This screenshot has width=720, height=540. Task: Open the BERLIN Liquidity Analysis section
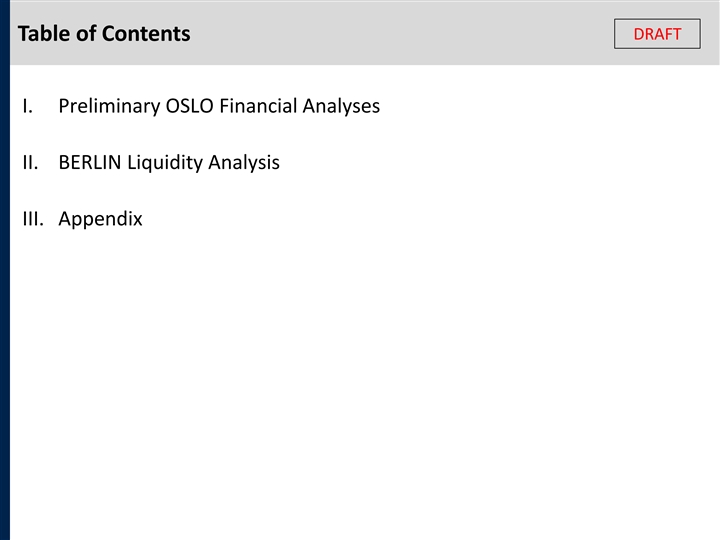coord(169,162)
